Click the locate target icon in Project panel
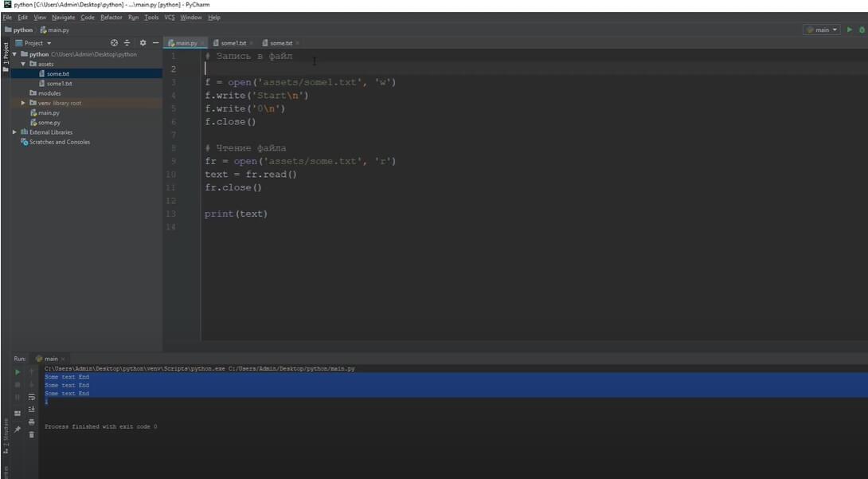The height and width of the screenshot is (479, 868). point(114,42)
